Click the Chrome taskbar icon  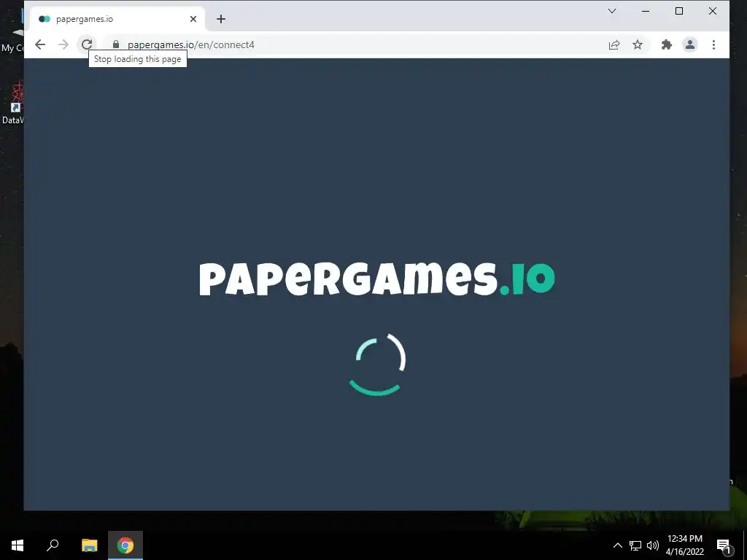point(125,545)
